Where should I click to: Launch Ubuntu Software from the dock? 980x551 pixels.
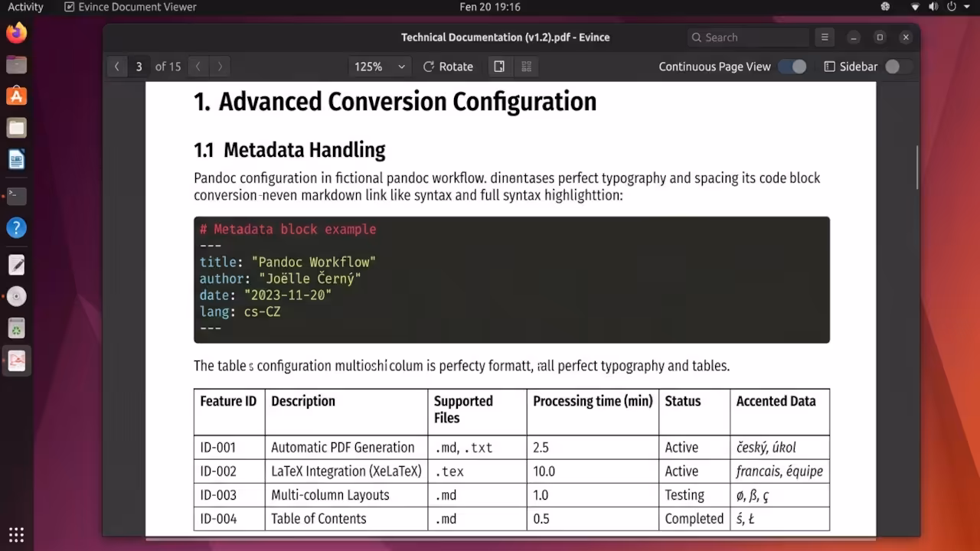coord(16,96)
